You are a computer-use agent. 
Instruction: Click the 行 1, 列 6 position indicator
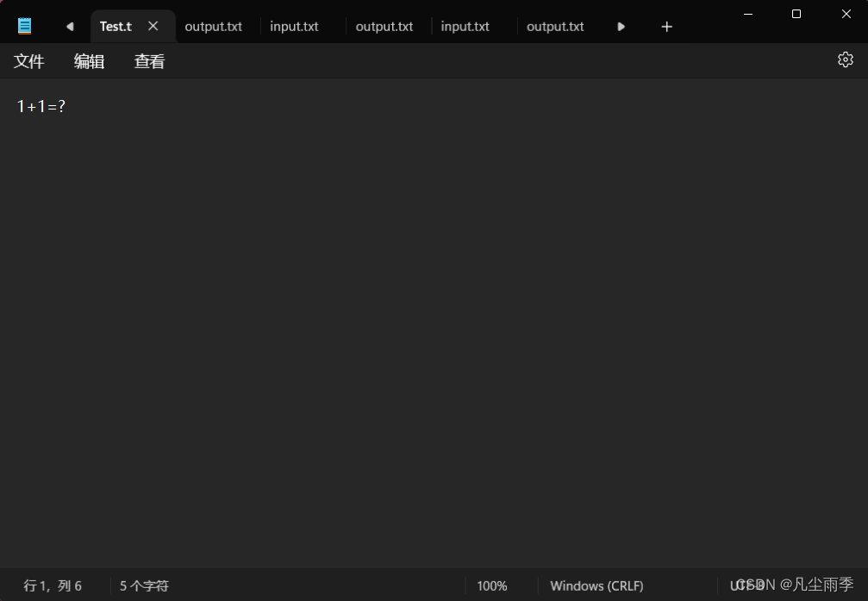click(x=53, y=585)
